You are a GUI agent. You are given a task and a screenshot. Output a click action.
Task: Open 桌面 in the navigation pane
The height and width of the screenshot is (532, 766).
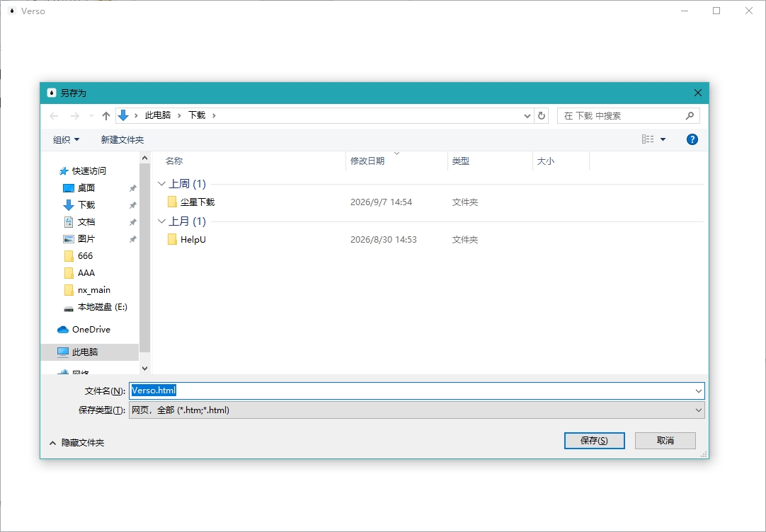point(86,188)
